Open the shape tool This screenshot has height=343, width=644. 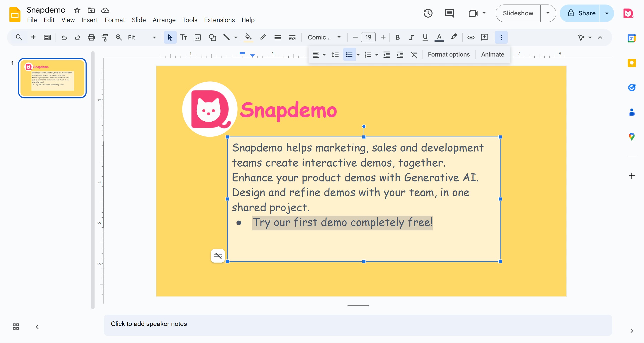click(x=212, y=37)
